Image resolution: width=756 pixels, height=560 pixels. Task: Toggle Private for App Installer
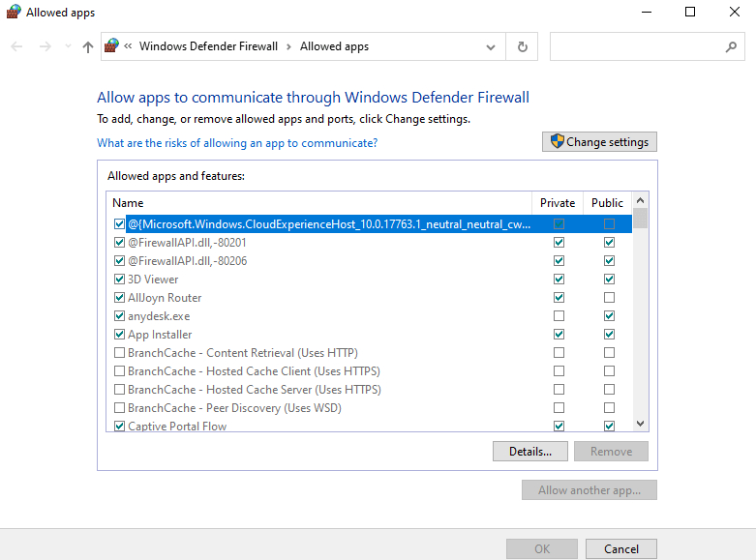click(x=559, y=334)
